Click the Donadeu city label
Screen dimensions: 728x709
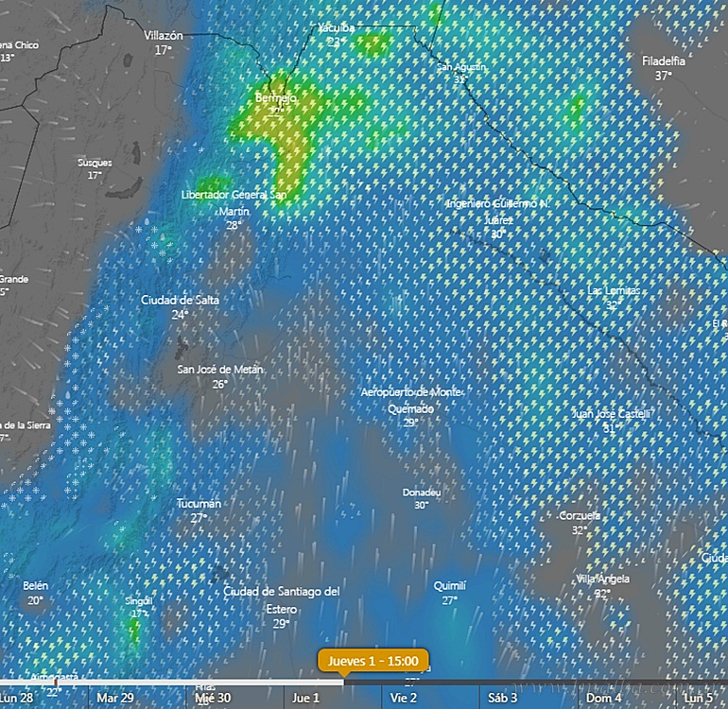(x=422, y=493)
